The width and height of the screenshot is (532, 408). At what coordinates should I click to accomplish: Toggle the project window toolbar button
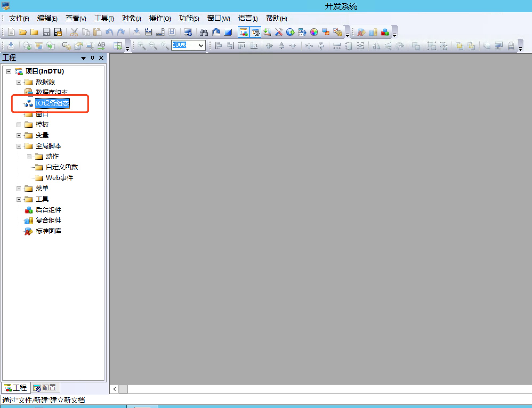point(244,32)
